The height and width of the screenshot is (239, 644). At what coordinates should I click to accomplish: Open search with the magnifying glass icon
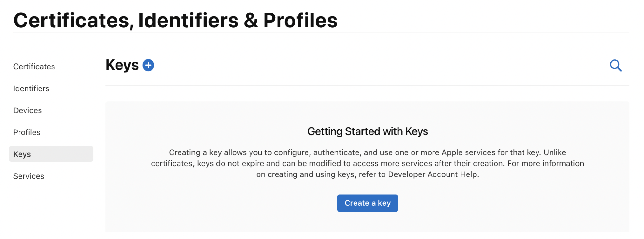click(x=616, y=65)
